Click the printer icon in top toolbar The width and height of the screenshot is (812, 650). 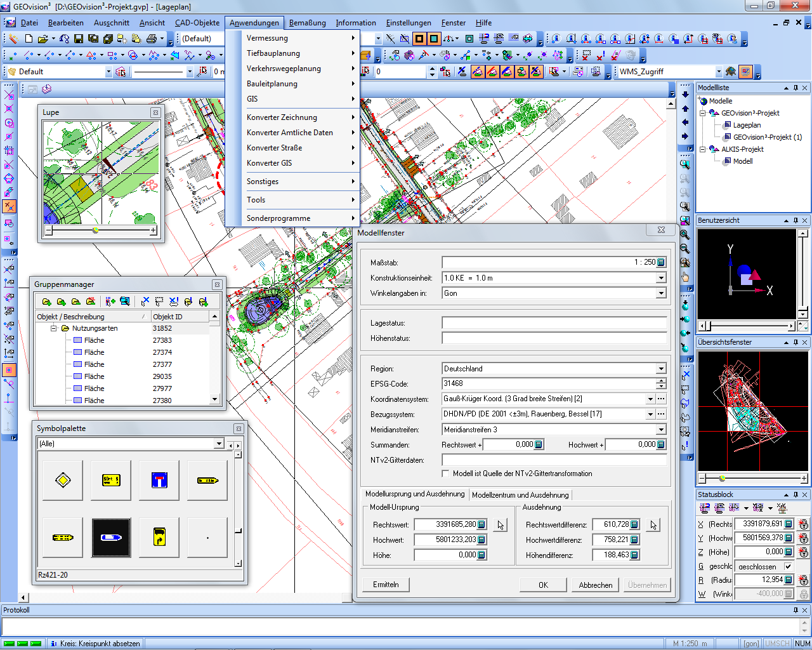coord(152,39)
